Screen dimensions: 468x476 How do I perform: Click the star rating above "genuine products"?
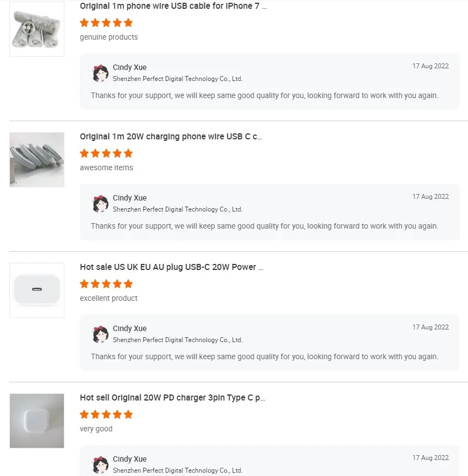106,23
